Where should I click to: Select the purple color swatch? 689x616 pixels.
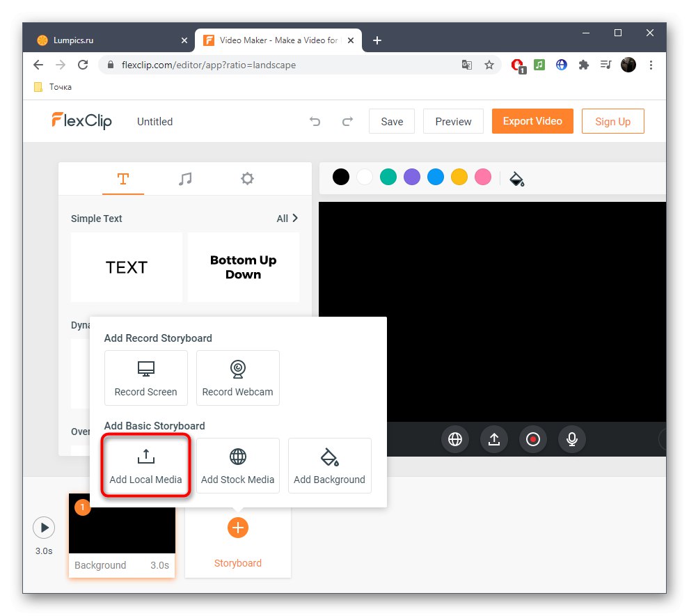(x=412, y=177)
